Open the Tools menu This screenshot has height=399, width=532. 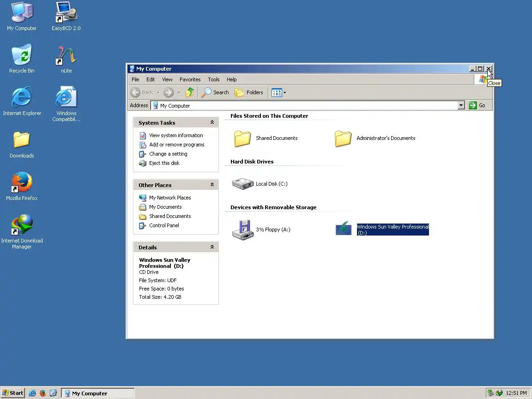coord(214,79)
